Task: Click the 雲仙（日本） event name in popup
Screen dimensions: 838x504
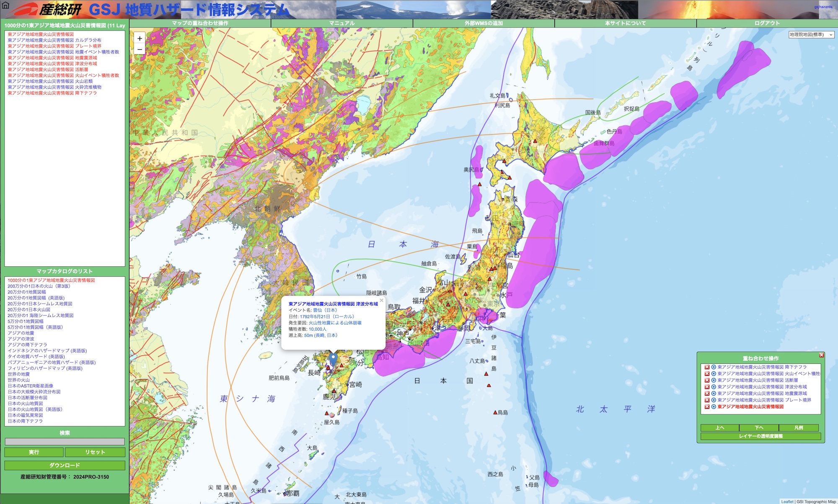Action: point(325,310)
